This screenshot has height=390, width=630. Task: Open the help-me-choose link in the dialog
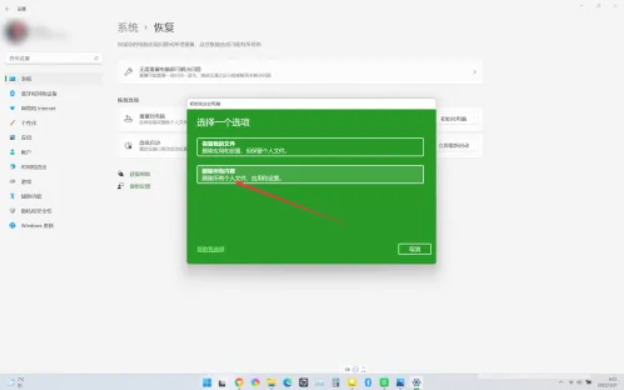coord(211,249)
